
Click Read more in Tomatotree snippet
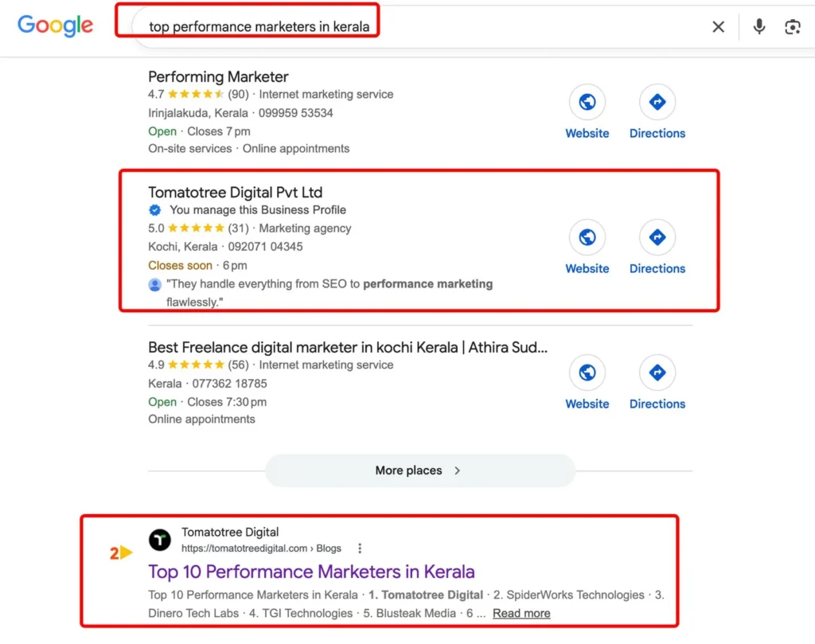(x=521, y=613)
